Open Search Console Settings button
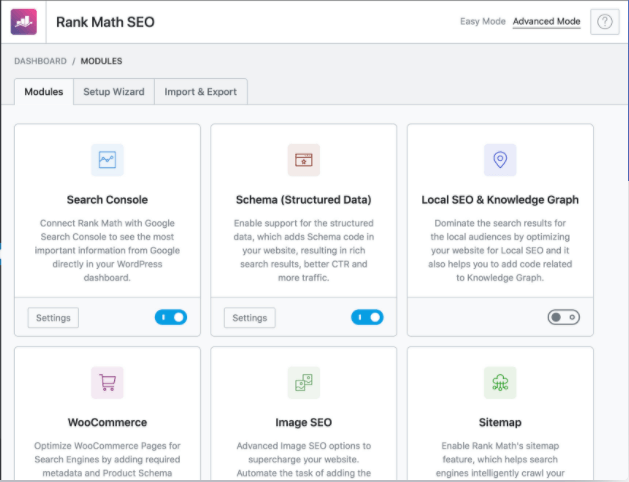Screen dimensions: 629x482 (53, 317)
